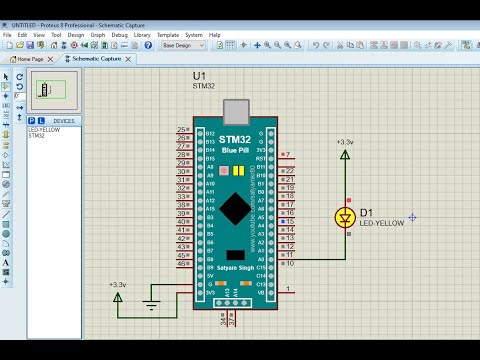
Task: Select the Text Script Mode tool
Action: click(x=6, y=115)
